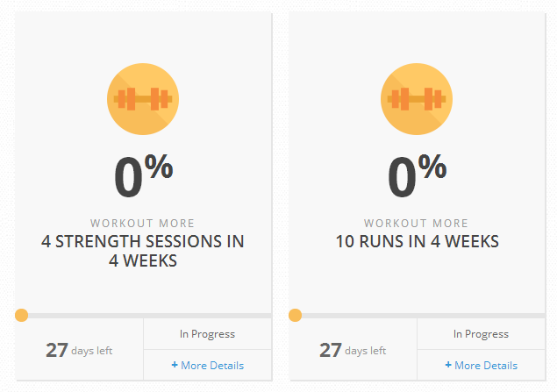The height and width of the screenshot is (392, 557).
Task: Click the plus sign beside strength card More Details
Action: tap(175, 365)
